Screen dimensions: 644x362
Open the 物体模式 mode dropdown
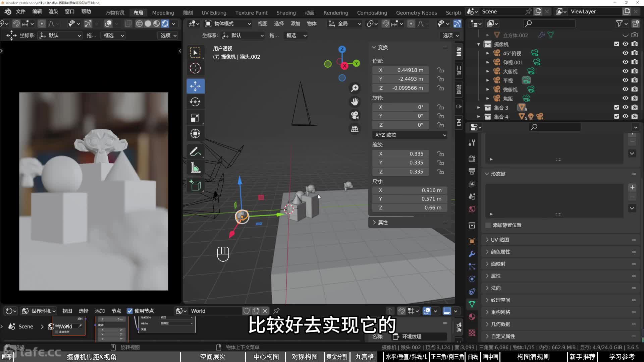228,24
